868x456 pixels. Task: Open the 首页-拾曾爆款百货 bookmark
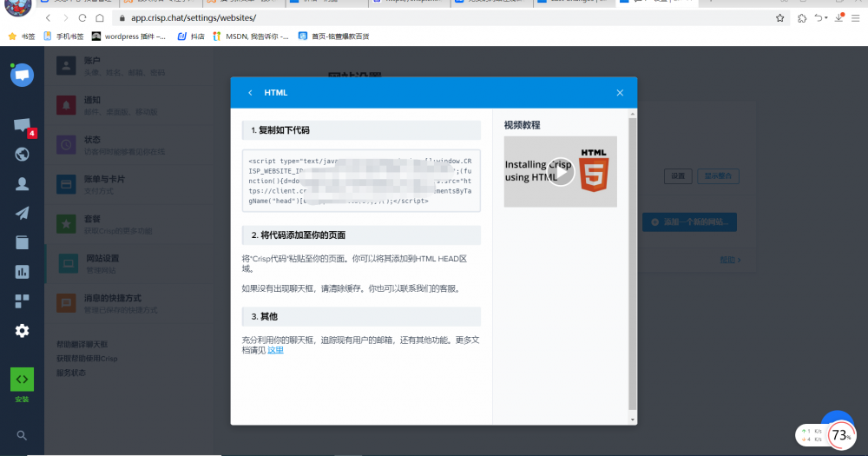click(334, 36)
